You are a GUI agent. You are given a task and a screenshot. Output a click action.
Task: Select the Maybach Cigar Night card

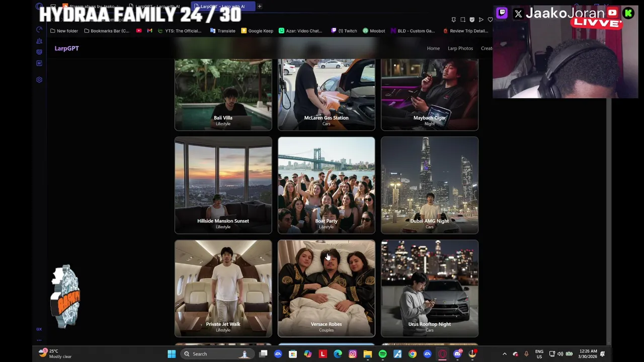coord(429,95)
